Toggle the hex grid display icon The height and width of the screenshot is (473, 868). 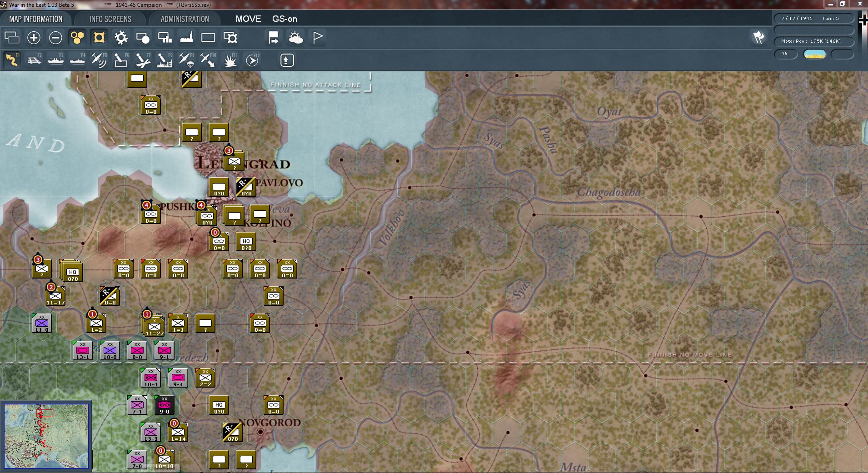point(77,37)
